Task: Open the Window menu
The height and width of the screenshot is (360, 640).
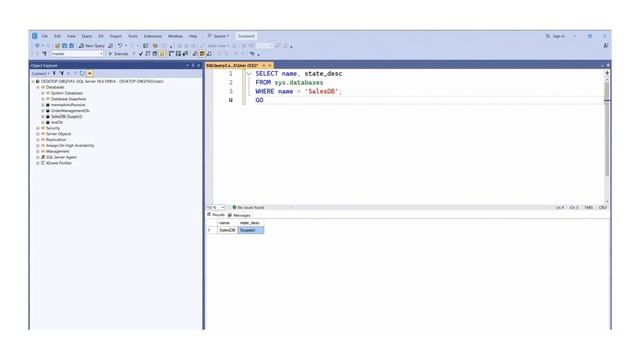Action: point(176,36)
